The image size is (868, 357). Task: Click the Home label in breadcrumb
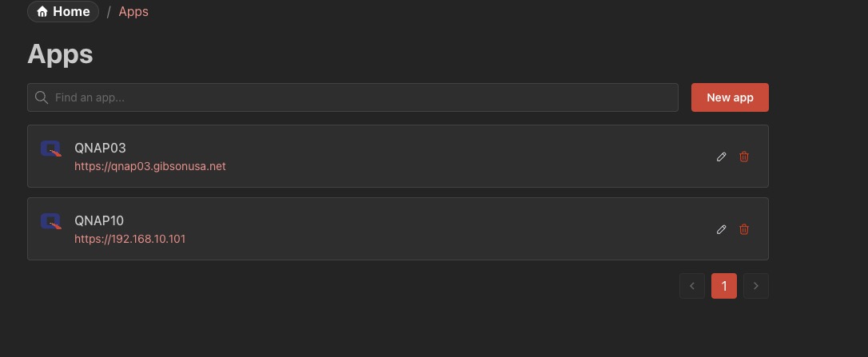pyautogui.click(x=71, y=12)
